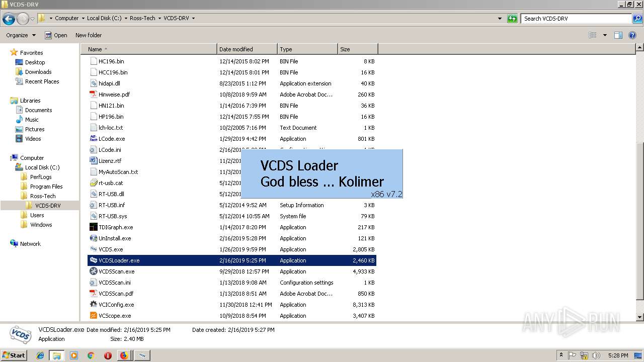644x362 pixels.
Task: Select the VCDSScan.exe icon
Action: (93, 271)
